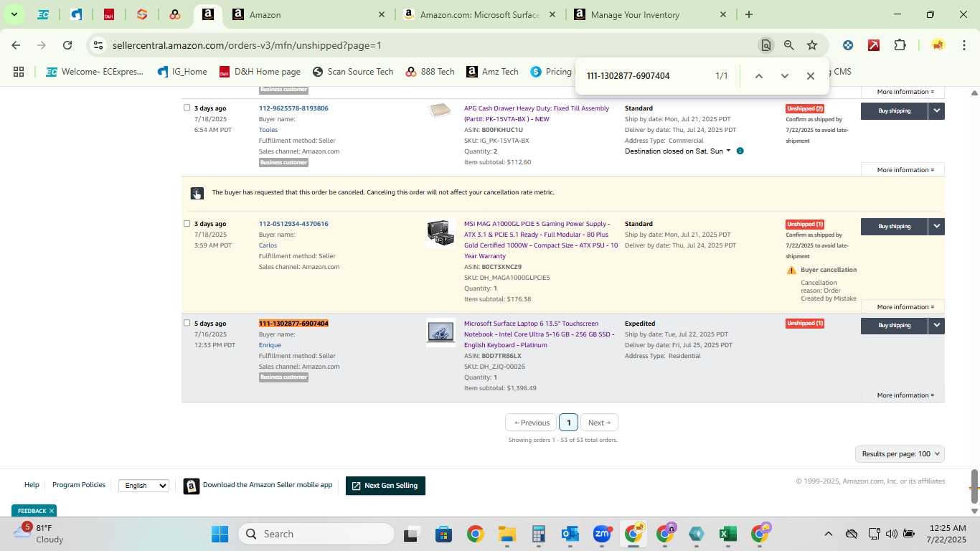Screen dimensions: 980x551
Task: Open Results per page dropdown
Action: [900, 453]
